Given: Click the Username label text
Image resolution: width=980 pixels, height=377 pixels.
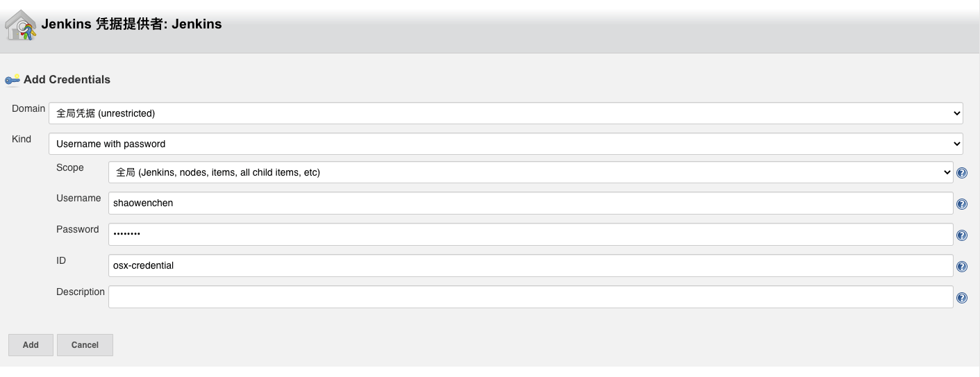Looking at the screenshot, I should pos(78,199).
